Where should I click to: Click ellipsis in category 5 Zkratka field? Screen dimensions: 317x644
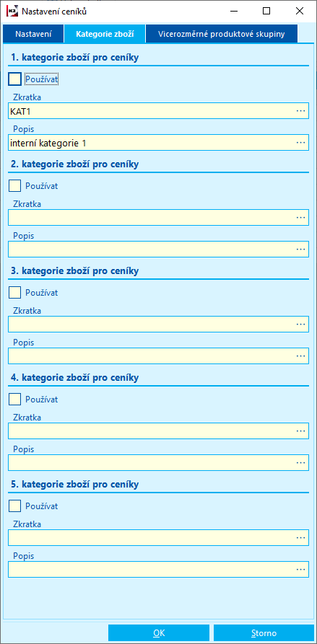[x=300, y=537]
